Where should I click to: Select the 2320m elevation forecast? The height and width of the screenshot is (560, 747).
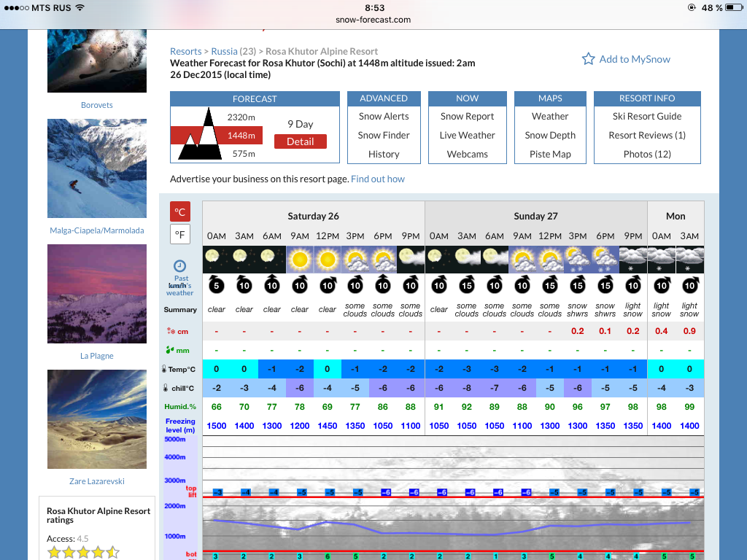(241, 117)
